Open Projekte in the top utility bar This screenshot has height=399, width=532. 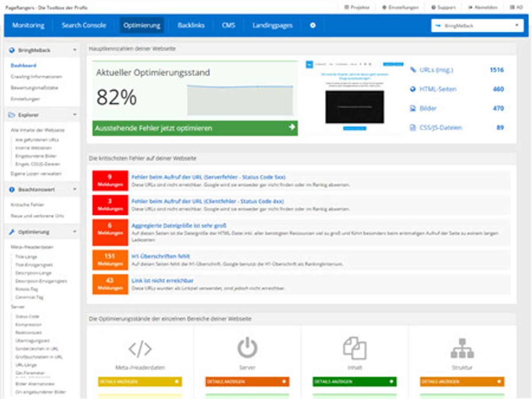pyautogui.click(x=356, y=8)
